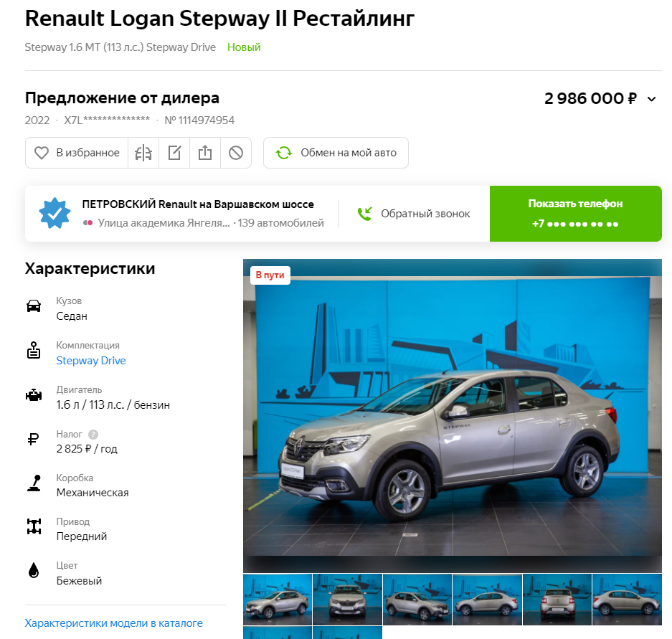Open the main car photo
The height and width of the screenshot is (639, 672).
(x=452, y=416)
